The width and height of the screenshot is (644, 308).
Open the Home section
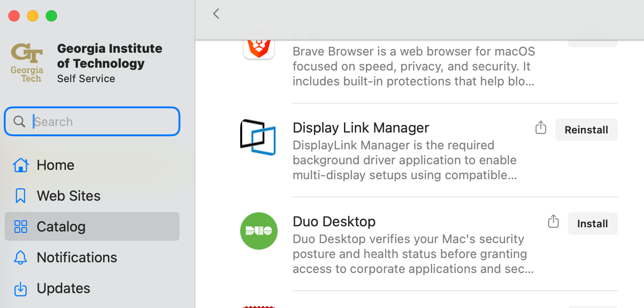point(92,165)
